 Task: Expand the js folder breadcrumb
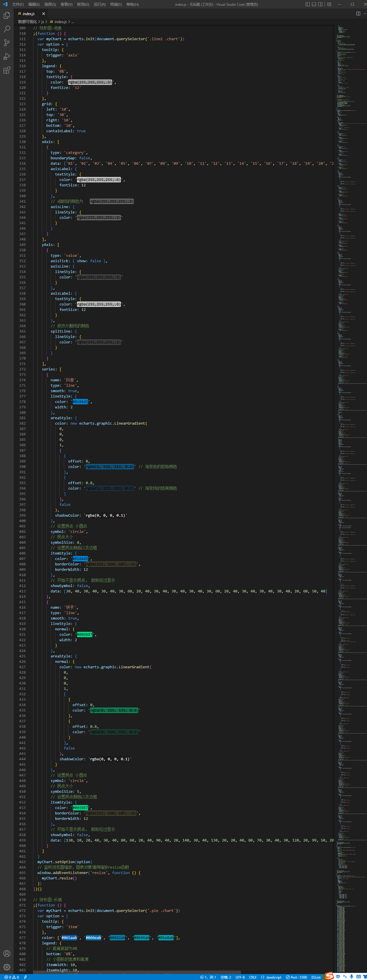tap(43, 22)
